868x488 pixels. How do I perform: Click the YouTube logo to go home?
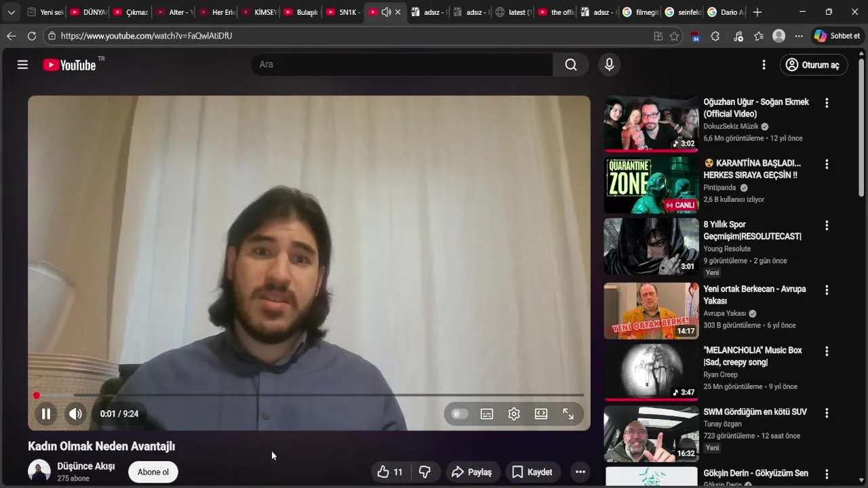69,65
